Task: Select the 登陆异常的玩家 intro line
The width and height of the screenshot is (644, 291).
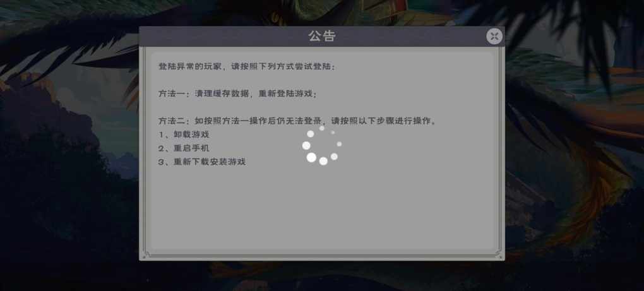Action: point(247,66)
